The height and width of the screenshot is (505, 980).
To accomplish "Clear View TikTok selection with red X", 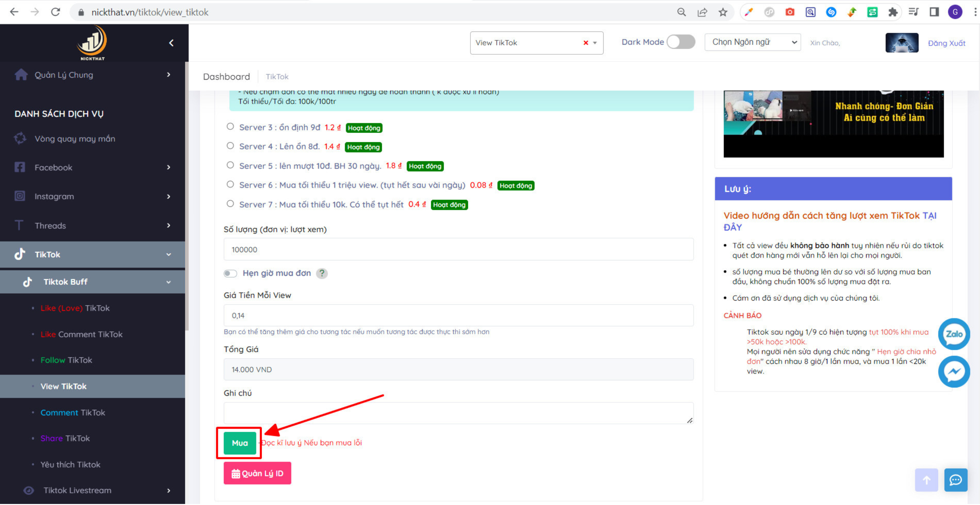I will tap(586, 43).
